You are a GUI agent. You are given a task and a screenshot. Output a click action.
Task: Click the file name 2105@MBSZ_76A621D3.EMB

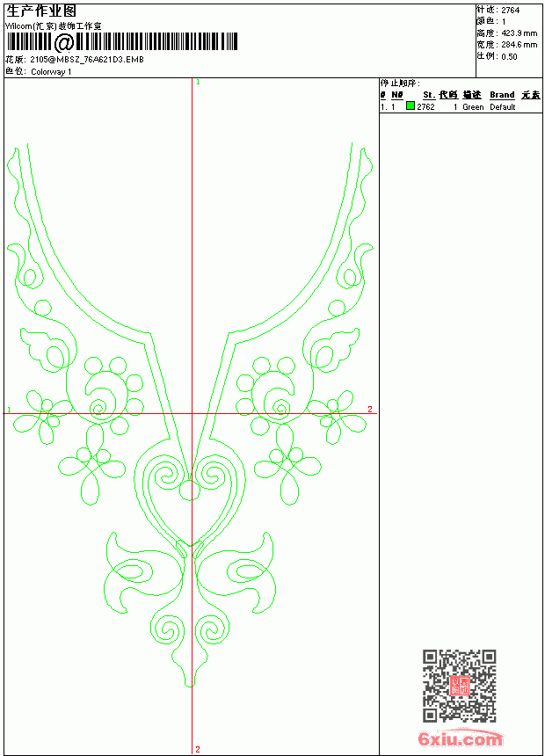(87, 60)
